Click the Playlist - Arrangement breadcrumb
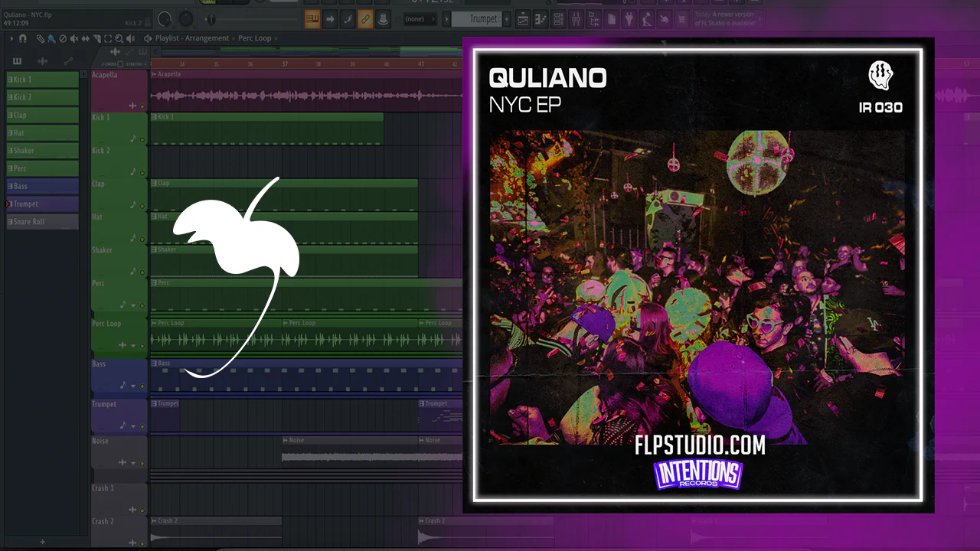Image resolution: width=980 pixels, height=551 pixels. (192, 38)
